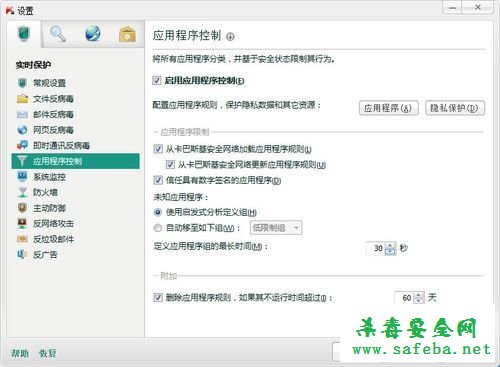Click the 防火墙 icon
The width and height of the screenshot is (500, 367).
pyautogui.click(x=22, y=192)
